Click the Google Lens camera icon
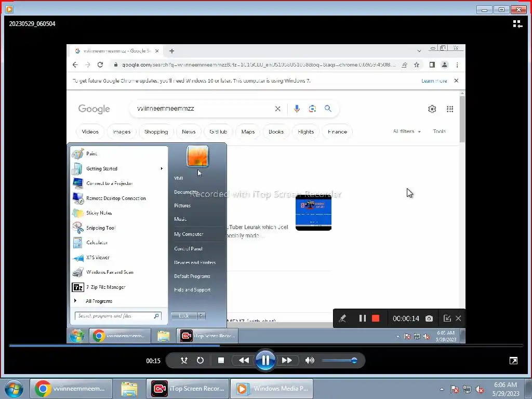This screenshot has width=532, height=399. pos(312,109)
